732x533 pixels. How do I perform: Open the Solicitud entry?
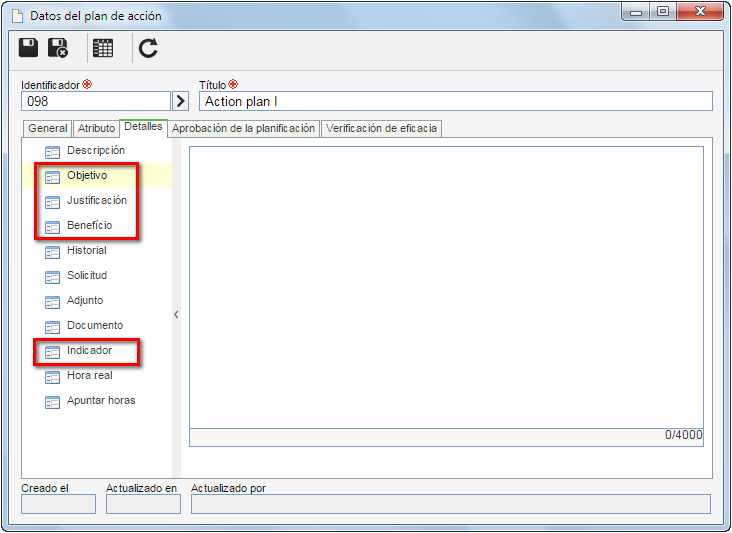(x=87, y=275)
